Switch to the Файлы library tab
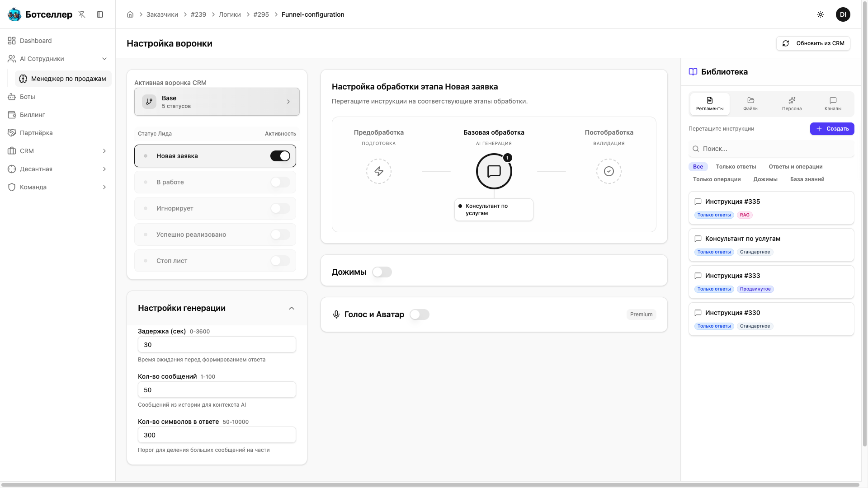The image size is (868, 488). 750,103
